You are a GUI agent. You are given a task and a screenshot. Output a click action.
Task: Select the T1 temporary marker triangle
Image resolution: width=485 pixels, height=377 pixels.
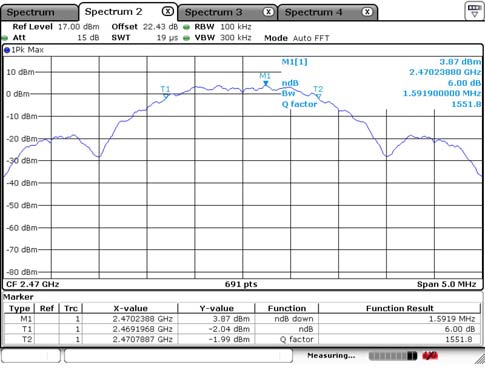[166, 96]
